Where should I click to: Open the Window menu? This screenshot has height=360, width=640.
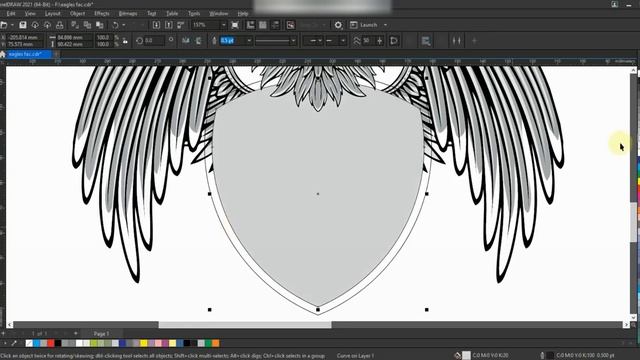pyautogui.click(x=218, y=13)
